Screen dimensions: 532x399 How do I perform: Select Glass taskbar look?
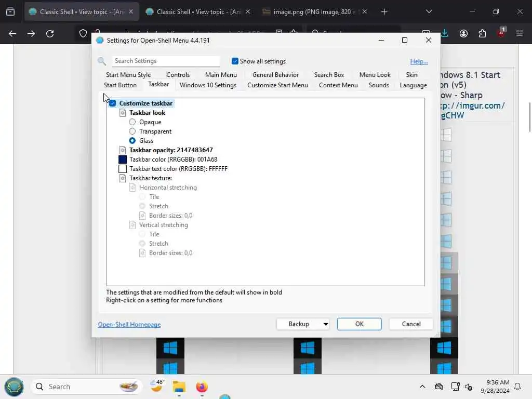[x=132, y=140]
